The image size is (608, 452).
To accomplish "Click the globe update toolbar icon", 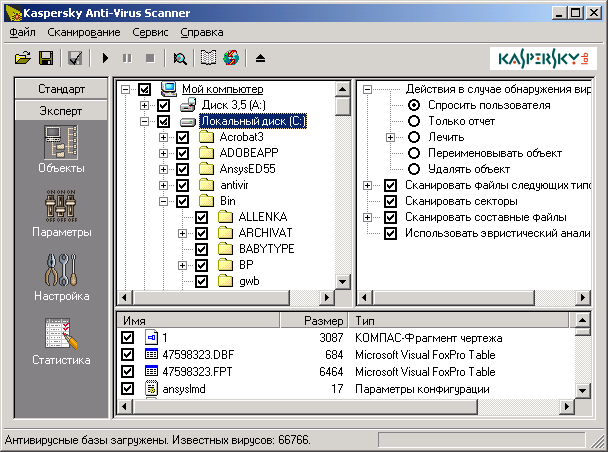I will (231, 59).
